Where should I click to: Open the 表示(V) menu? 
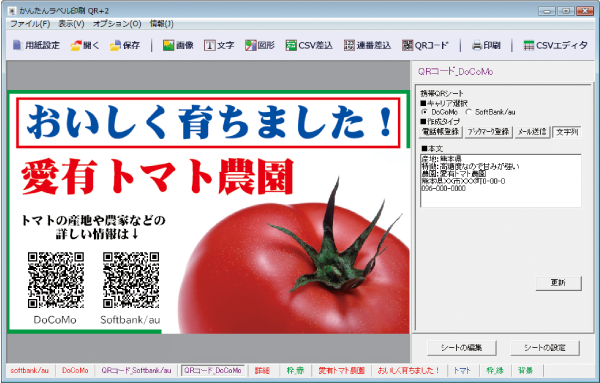[x=71, y=24]
